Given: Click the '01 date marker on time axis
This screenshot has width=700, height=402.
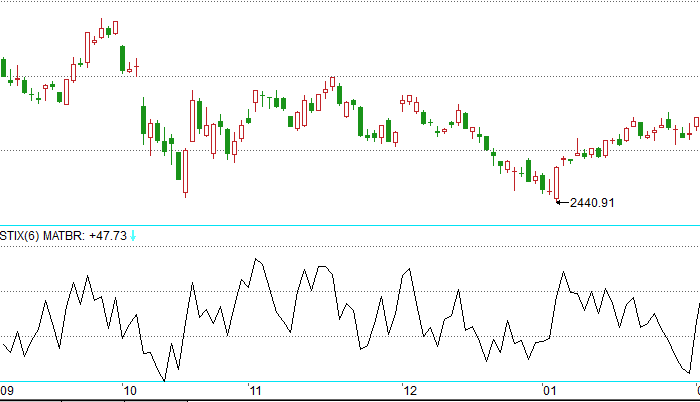Looking at the screenshot, I should [547, 390].
